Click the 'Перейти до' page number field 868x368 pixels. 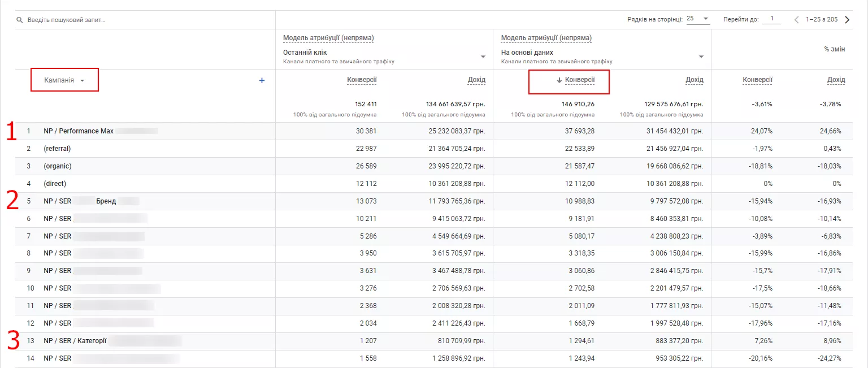tap(771, 19)
